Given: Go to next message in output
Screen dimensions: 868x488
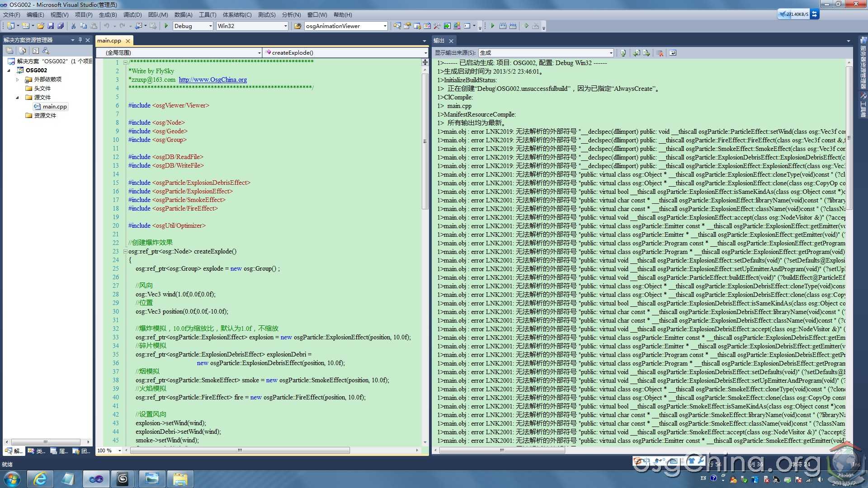Looking at the screenshot, I should [646, 53].
